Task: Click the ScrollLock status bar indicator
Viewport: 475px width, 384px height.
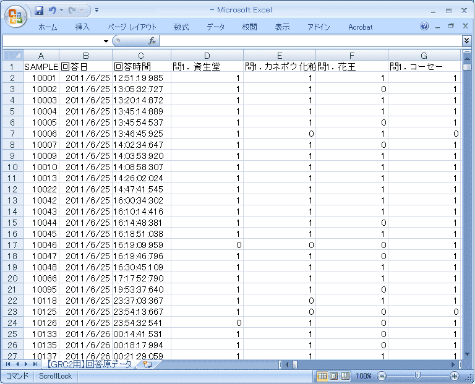Action: coord(55,376)
